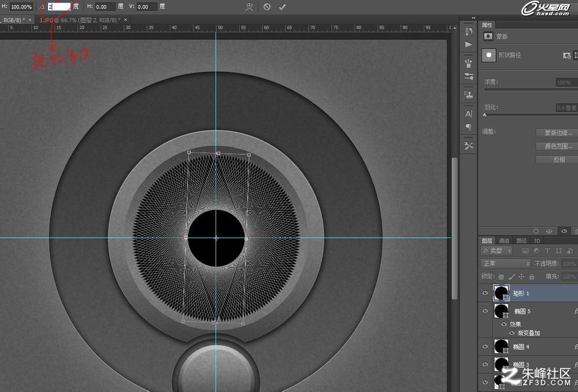Click the rotation angle input field
The height and width of the screenshot is (392, 578).
[x=59, y=6]
